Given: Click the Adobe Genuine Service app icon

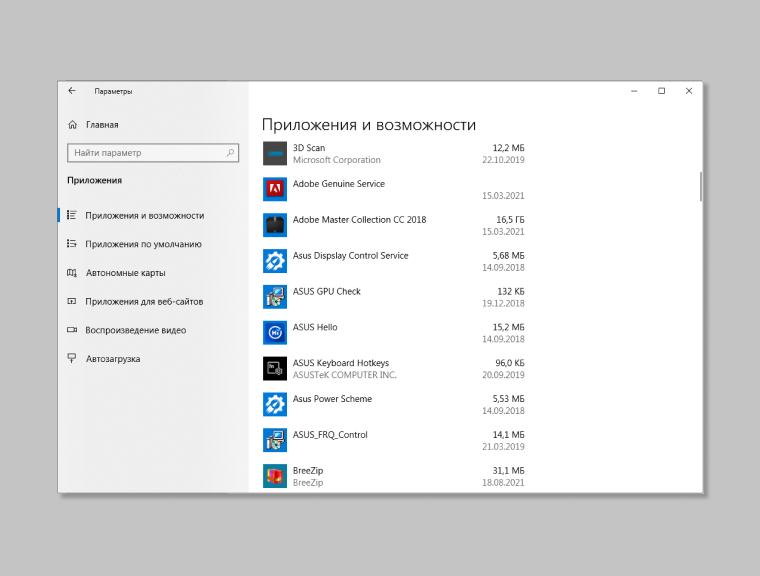Looking at the screenshot, I should point(275,190).
